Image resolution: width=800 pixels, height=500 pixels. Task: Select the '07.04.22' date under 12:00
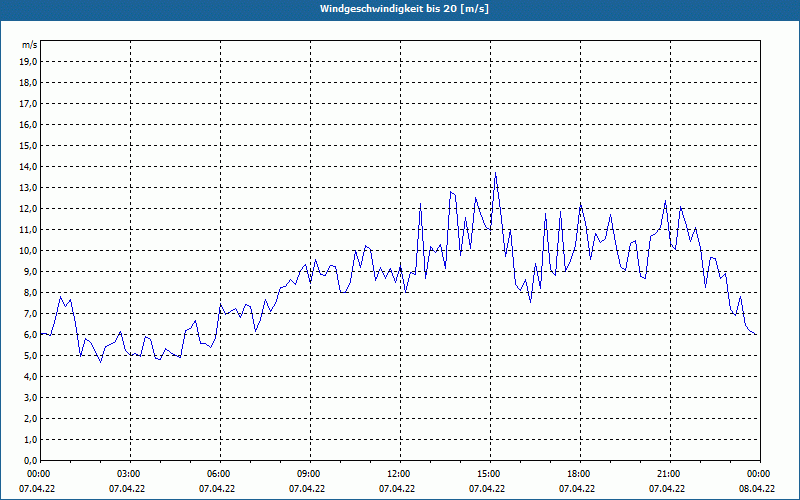(397, 489)
